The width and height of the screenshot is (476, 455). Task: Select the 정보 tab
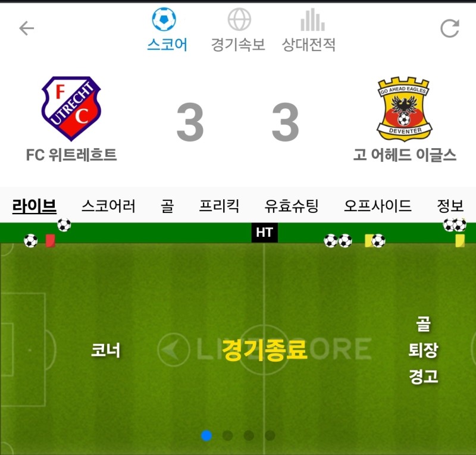coord(450,206)
